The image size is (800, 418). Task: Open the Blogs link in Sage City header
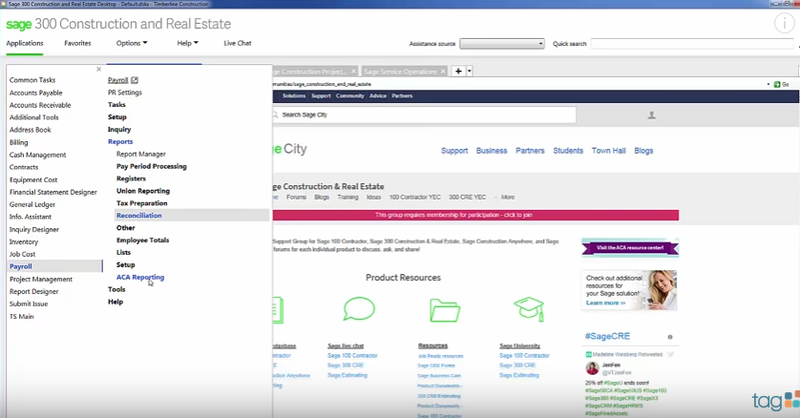pyautogui.click(x=643, y=151)
